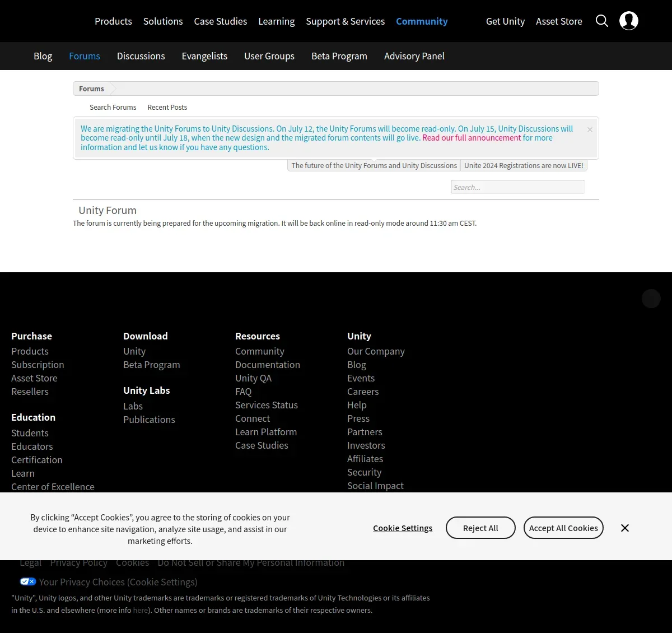Click the Privacy Choices toggle icon
672x633 pixels.
click(28, 581)
